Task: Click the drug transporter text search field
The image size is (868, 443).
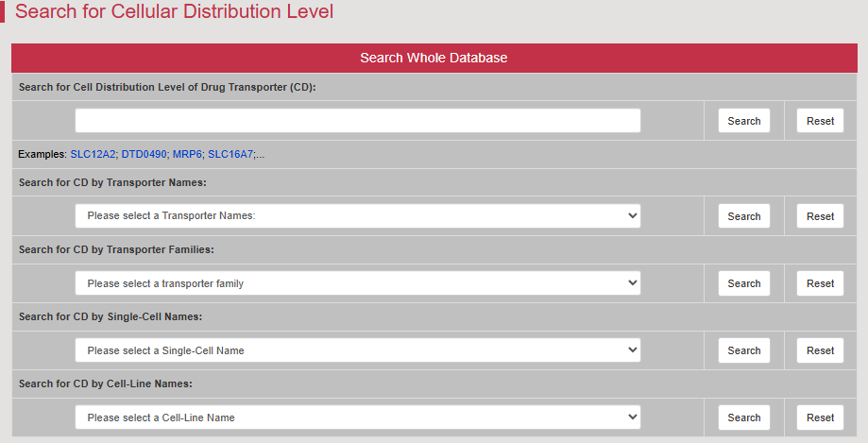Action: pyautogui.click(x=358, y=121)
